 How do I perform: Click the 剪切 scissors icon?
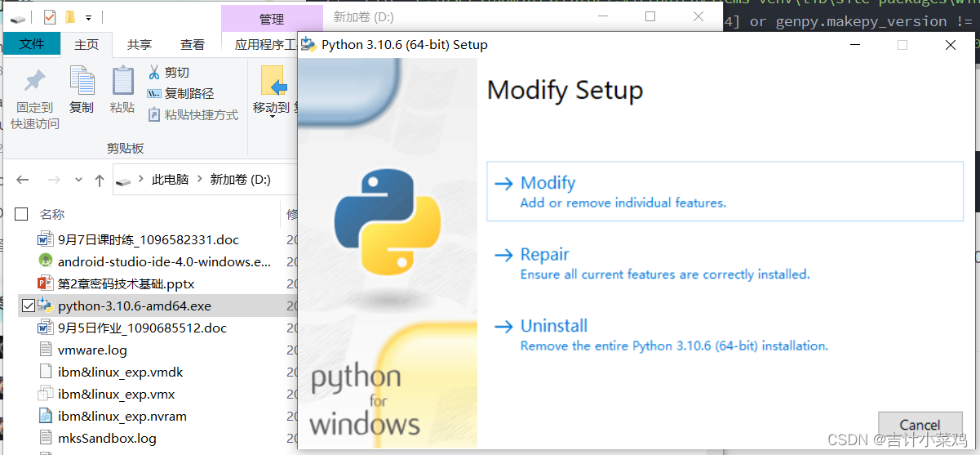coord(154,73)
